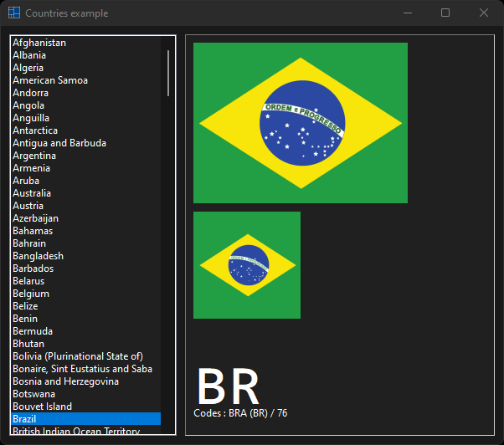Pick Antarctica from the list
This screenshot has width=504, height=445.
click(x=86, y=130)
